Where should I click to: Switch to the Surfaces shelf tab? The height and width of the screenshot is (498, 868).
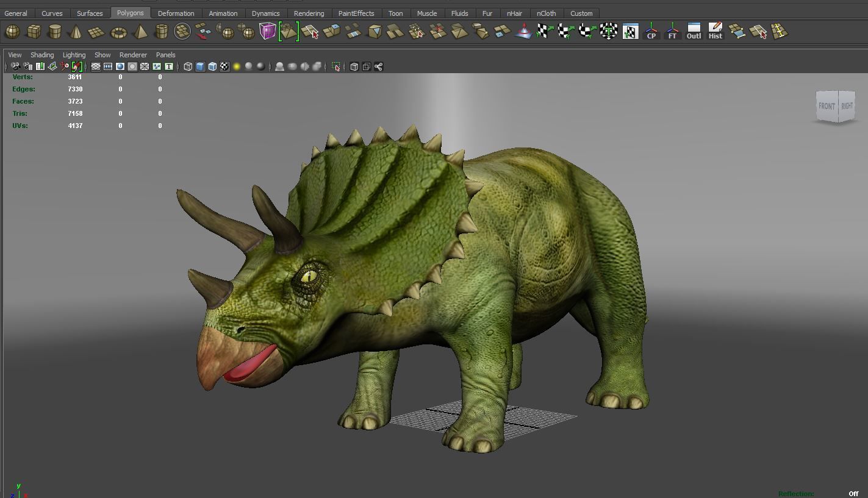[90, 13]
